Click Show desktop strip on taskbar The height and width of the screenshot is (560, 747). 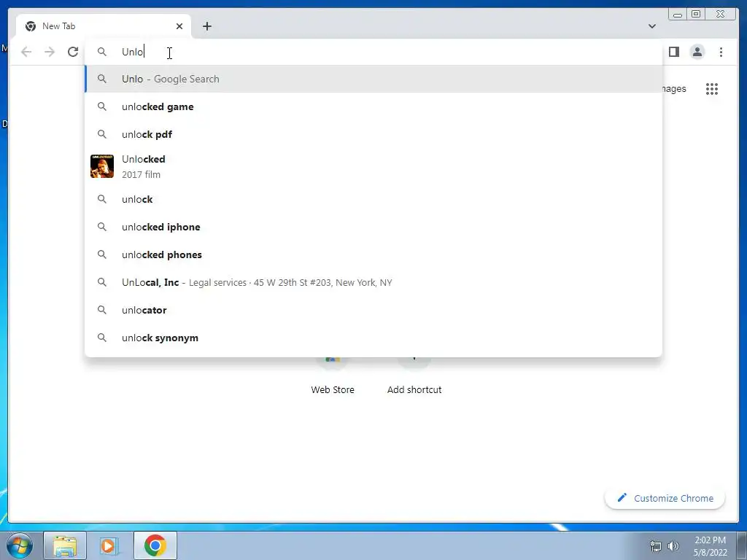(x=742, y=545)
